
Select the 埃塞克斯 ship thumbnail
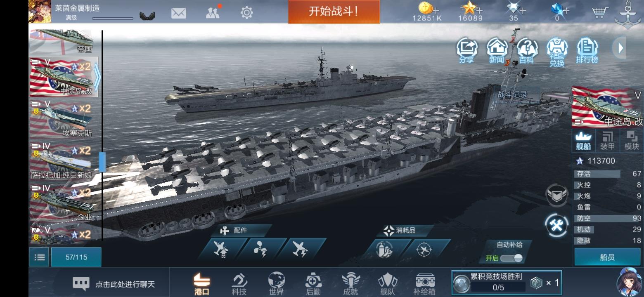pos(64,119)
